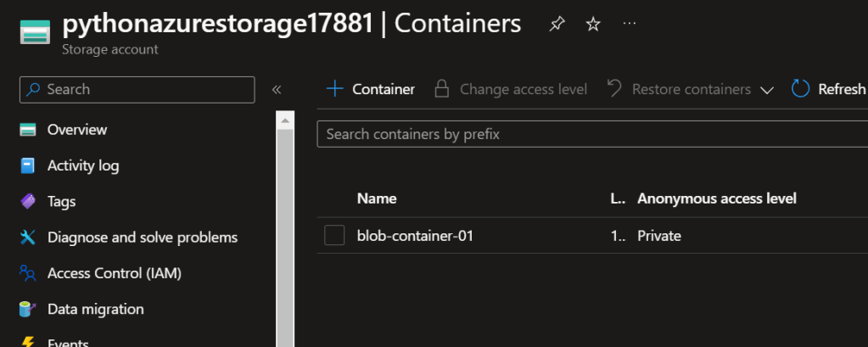Open the blob-container-01 container link
The height and width of the screenshot is (347, 868).
coord(415,236)
